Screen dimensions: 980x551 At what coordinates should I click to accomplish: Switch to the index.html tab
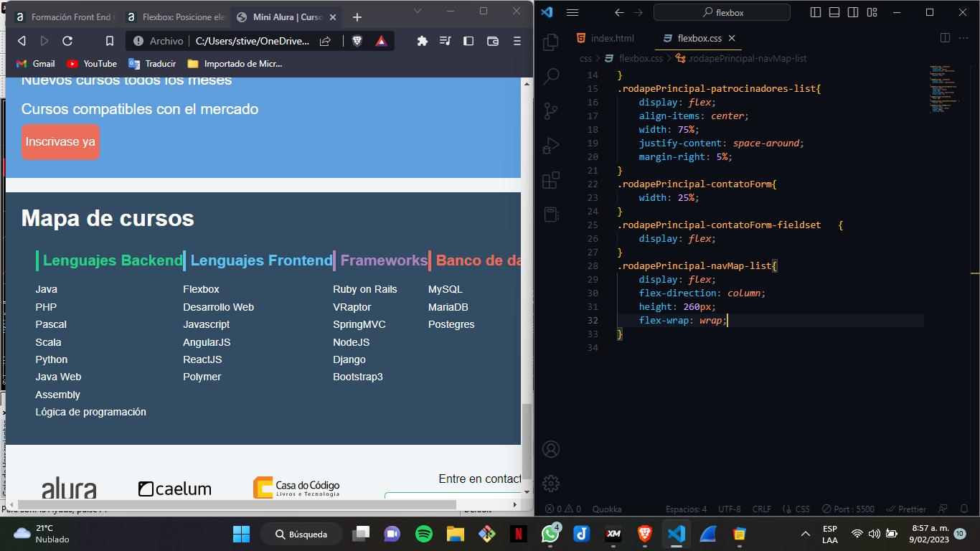604,38
